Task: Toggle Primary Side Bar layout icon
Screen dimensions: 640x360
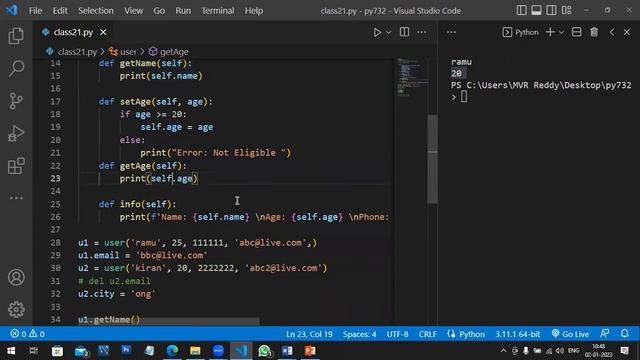Action: coord(521,10)
